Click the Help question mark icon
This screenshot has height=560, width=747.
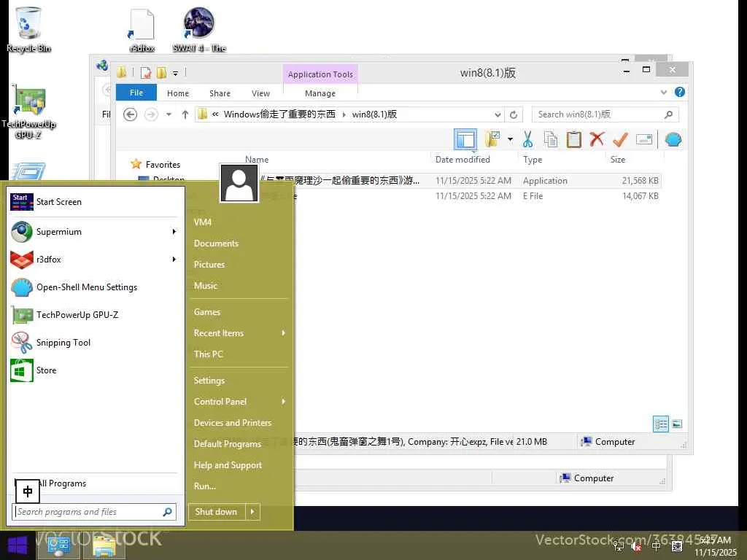pyautogui.click(x=680, y=92)
